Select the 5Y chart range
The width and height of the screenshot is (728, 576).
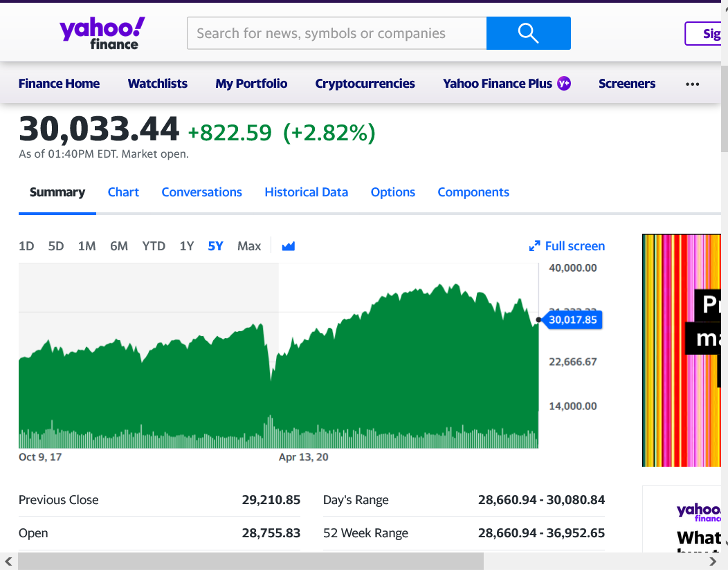point(215,246)
